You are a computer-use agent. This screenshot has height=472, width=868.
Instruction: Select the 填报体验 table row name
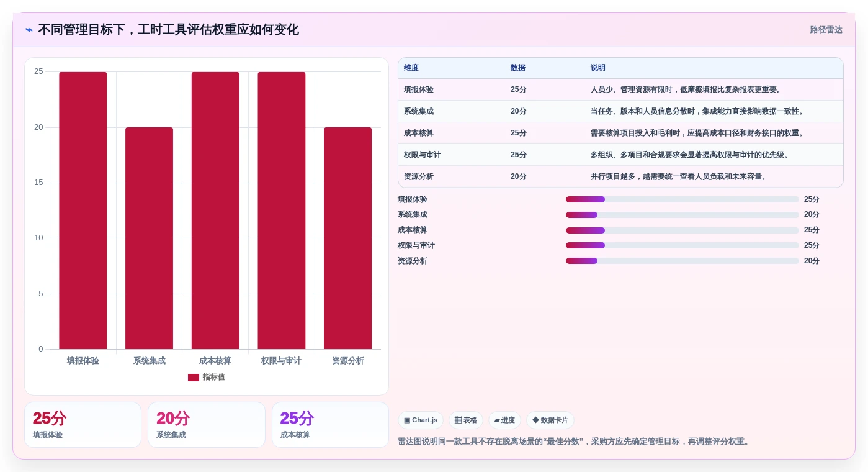pos(419,89)
